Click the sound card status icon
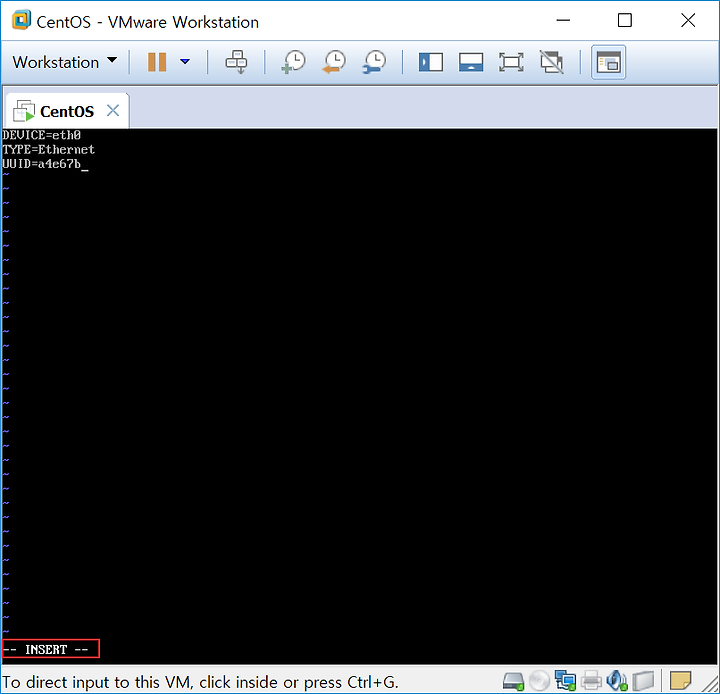This screenshot has width=720, height=694. 617,681
